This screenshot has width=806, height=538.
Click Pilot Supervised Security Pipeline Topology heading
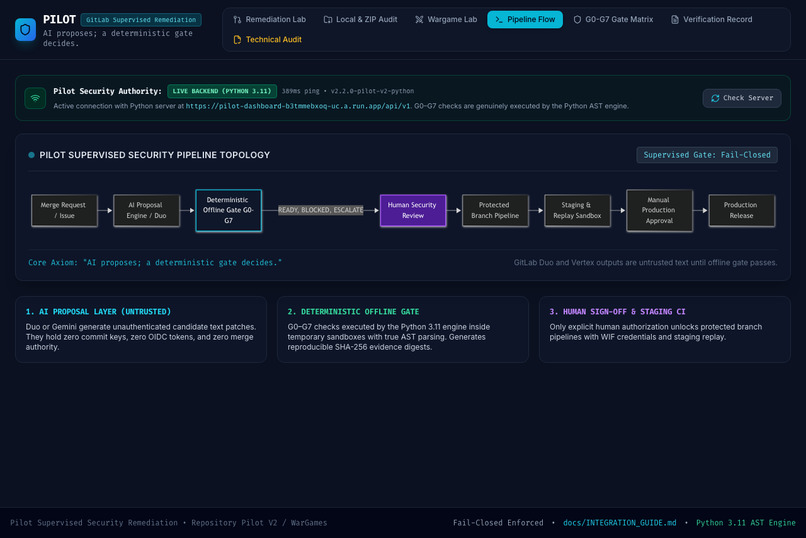point(155,155)
